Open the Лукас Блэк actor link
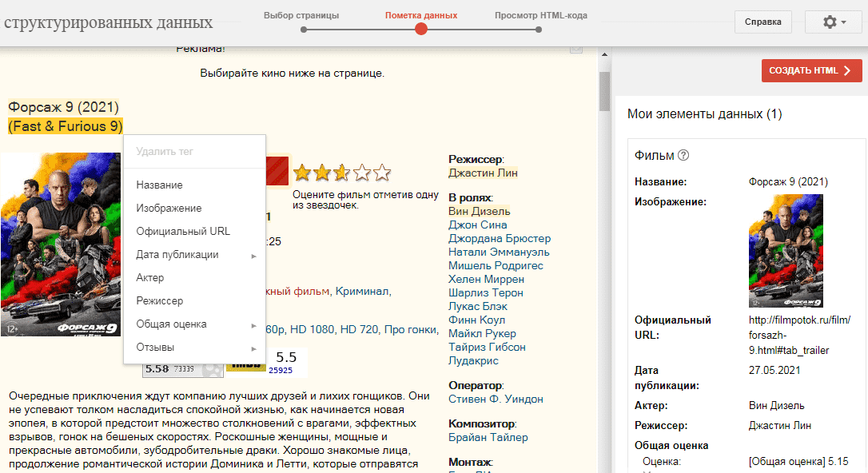 click(x=478, y=306)
